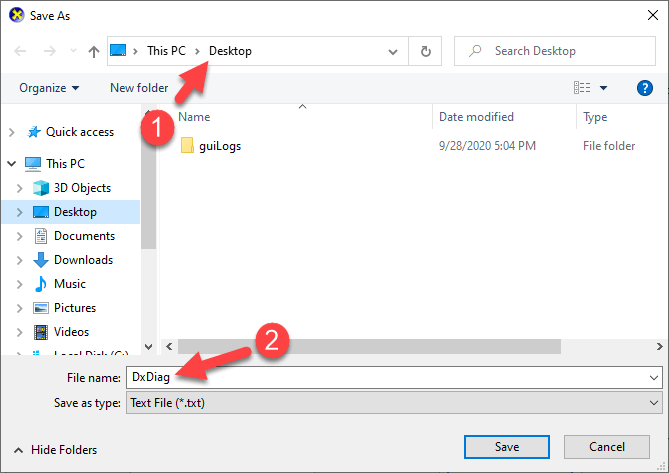Screen dimensions: 669x473
Task: Open the address bar history dropdown
Action: 393,52
